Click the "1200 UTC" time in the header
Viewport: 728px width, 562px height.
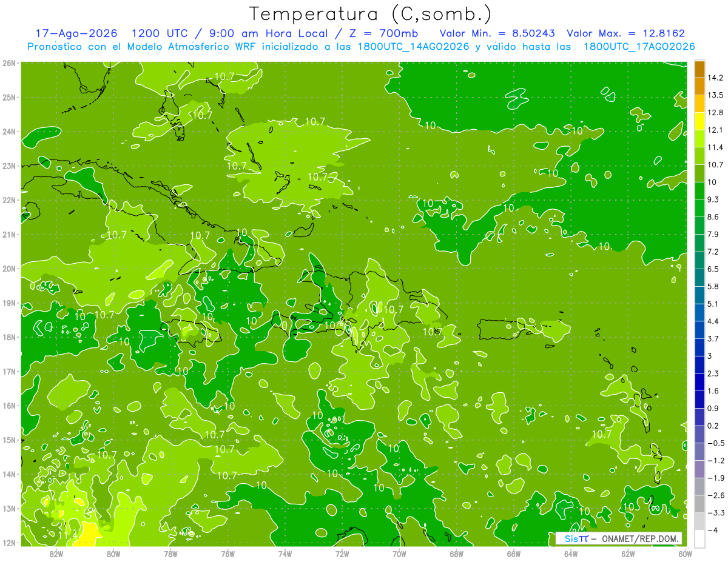[161, 33]
